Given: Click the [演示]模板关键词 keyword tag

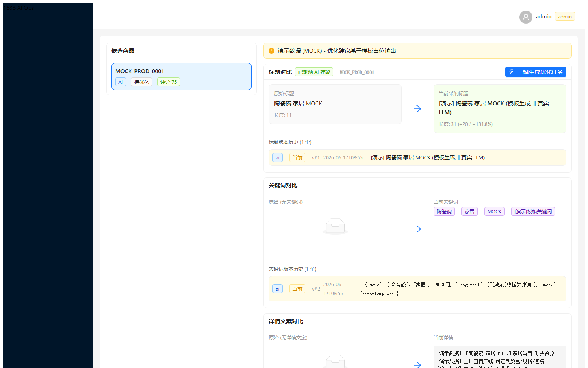Looking at the screenshot, I should pyautogui.click(x=533, y=211).
